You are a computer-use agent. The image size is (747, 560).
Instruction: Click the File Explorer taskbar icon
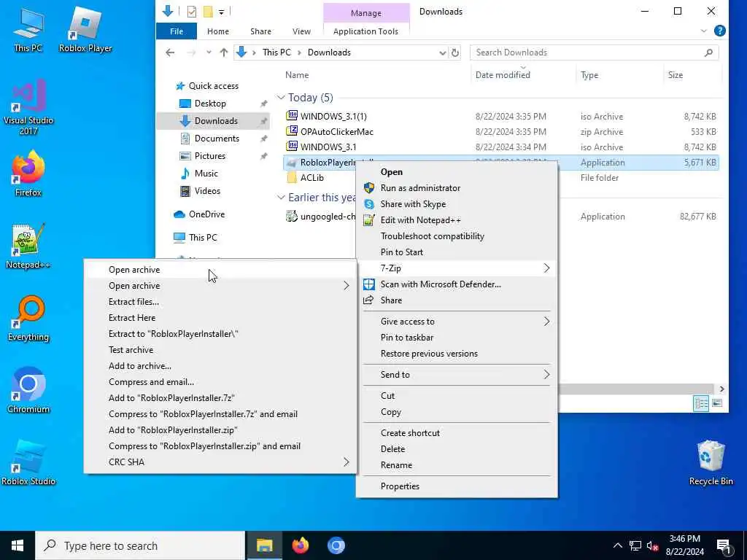click(264, 545)
